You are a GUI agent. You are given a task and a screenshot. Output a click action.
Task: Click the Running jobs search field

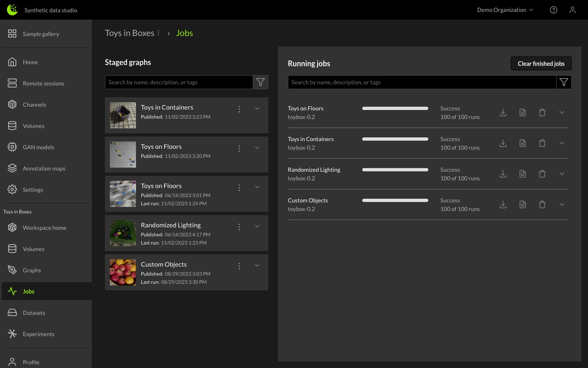422,82
